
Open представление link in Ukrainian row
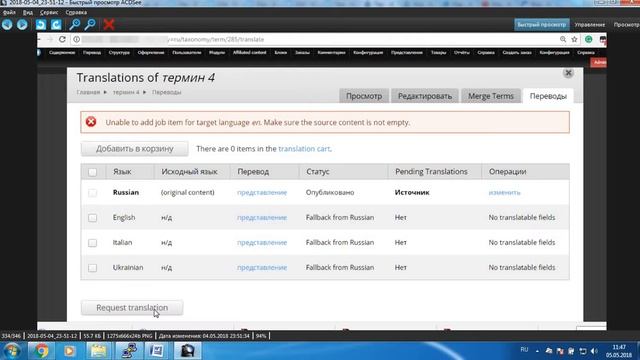(x=262, y=267)
